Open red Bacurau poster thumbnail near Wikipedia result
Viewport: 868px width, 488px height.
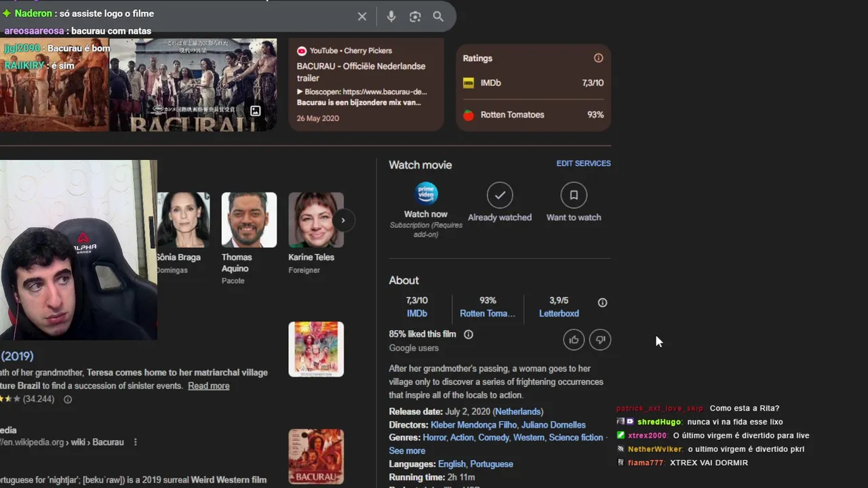[316, 456]
